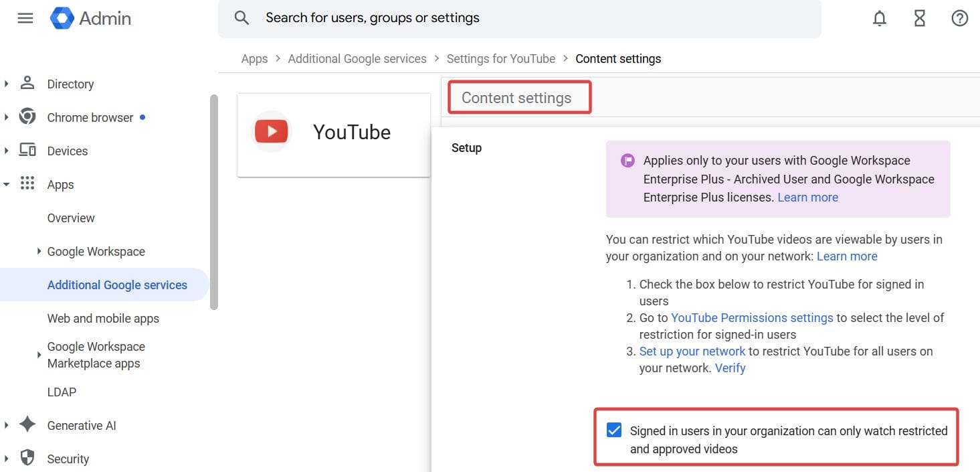Click the Generative AI sidebar label

point(82,426)
